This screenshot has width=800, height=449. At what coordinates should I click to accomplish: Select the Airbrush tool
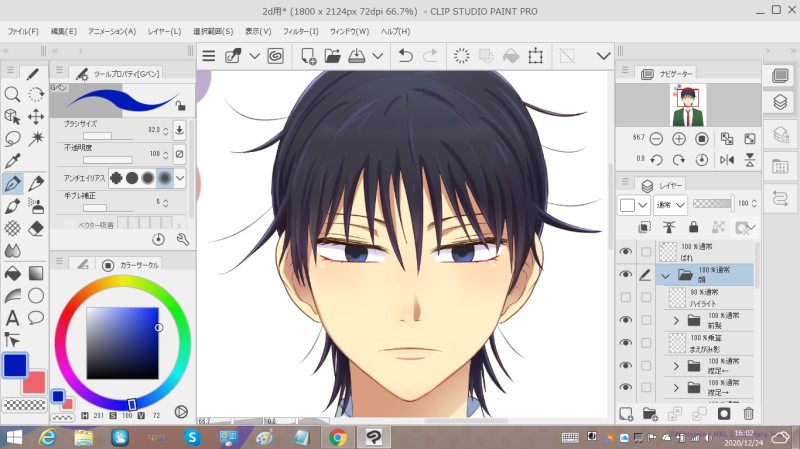[36, 206]
